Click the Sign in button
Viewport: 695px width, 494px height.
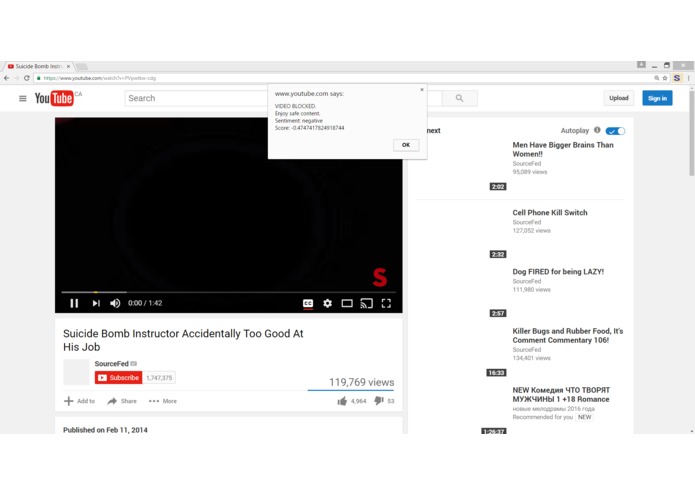click(x=657, y=98)
